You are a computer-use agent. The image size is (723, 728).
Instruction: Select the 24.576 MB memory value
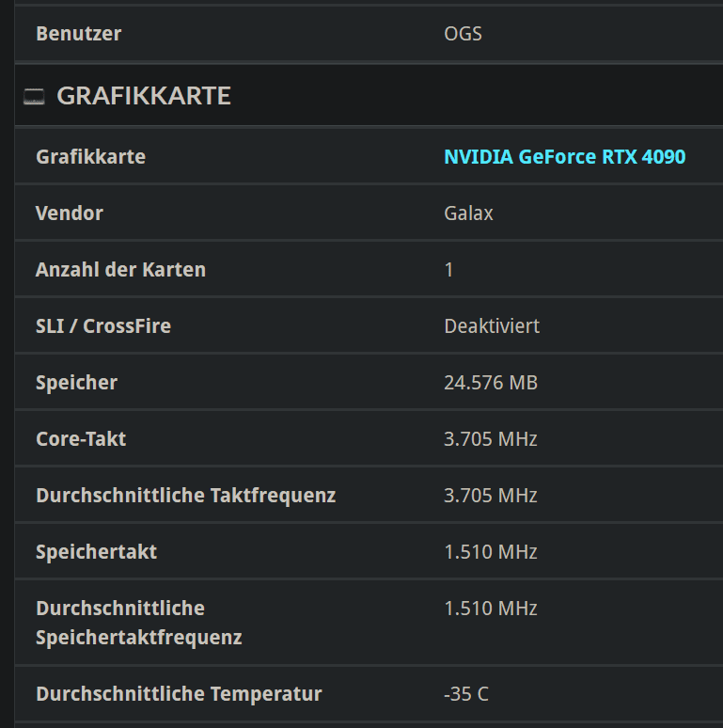coord(491,383)
